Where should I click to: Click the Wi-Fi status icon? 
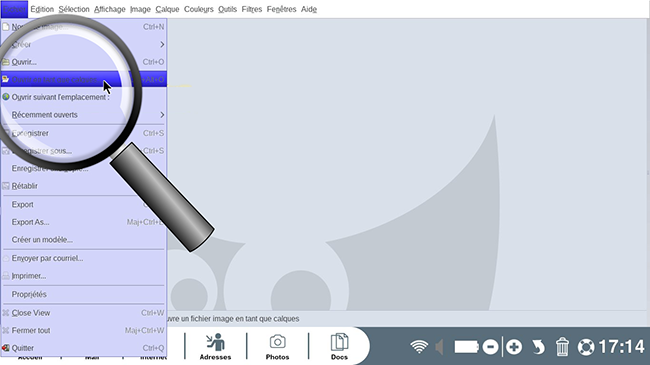419,347
